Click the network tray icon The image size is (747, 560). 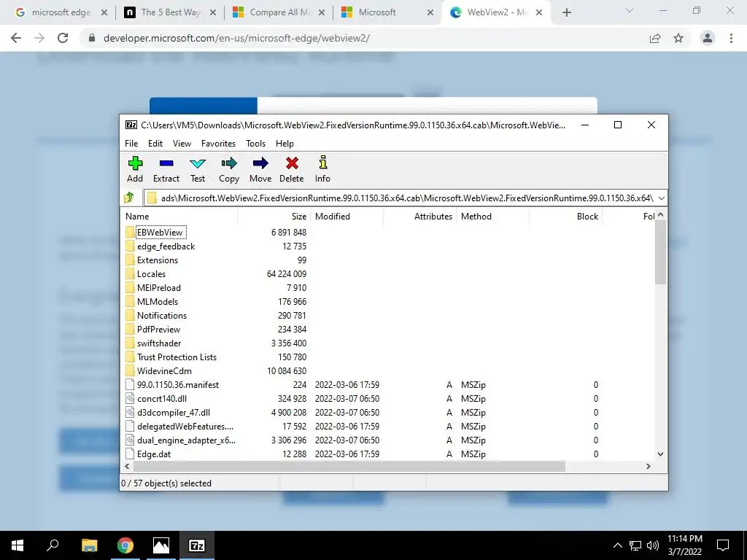click(x=635, y=545)
